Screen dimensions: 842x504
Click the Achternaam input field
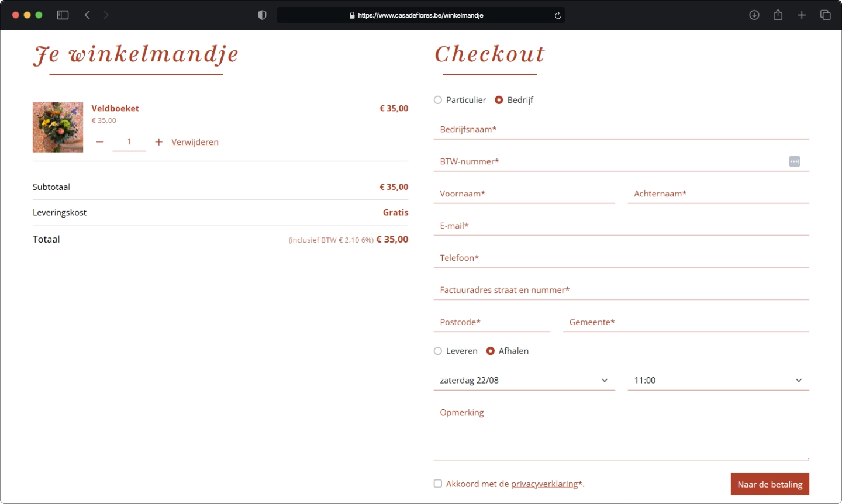(x=718, y=194)
